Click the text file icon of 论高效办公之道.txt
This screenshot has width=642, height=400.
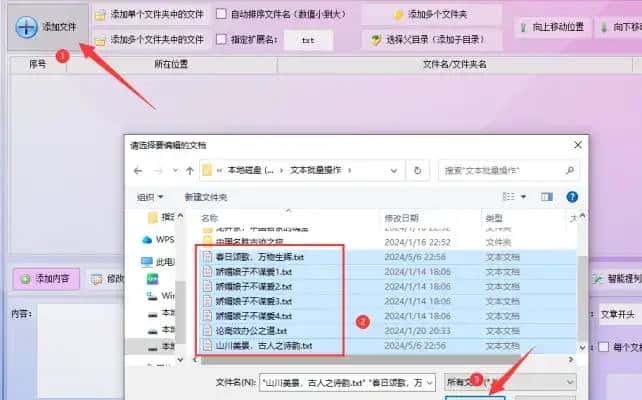208,331
